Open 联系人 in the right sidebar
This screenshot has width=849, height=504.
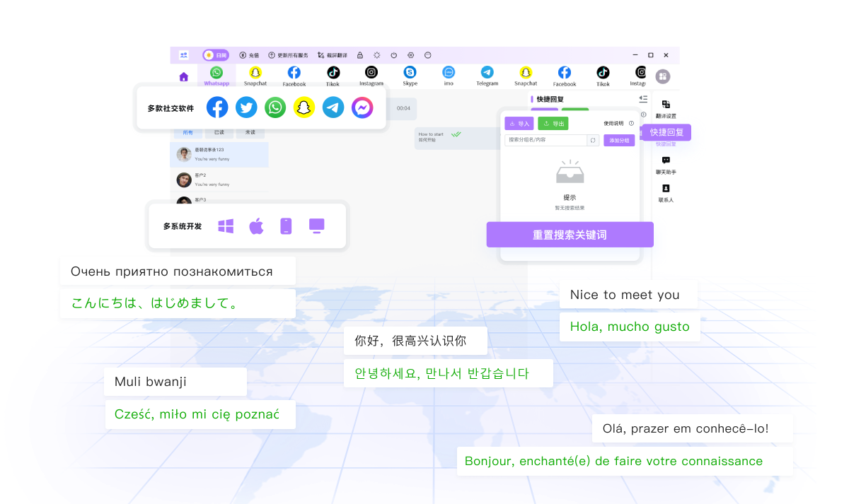pos(666,193)
